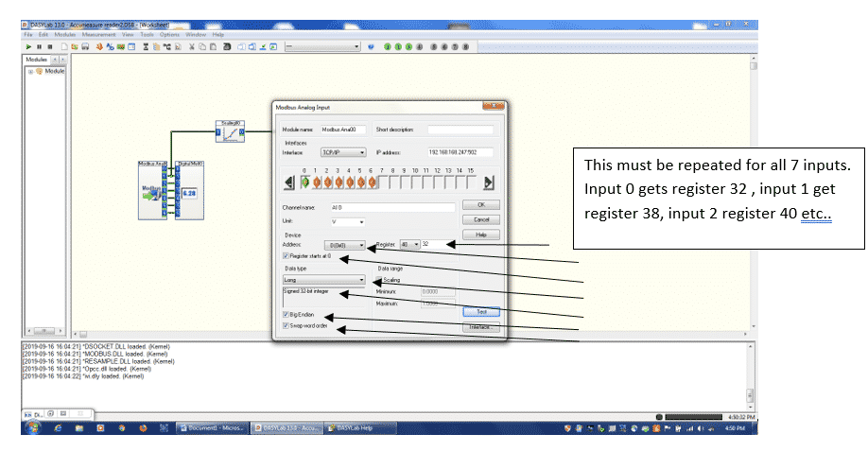Viewport: 868px width, 469px height.
Task: Select channel 0 icon in channel bar
Action: click(x=304, y=182)
